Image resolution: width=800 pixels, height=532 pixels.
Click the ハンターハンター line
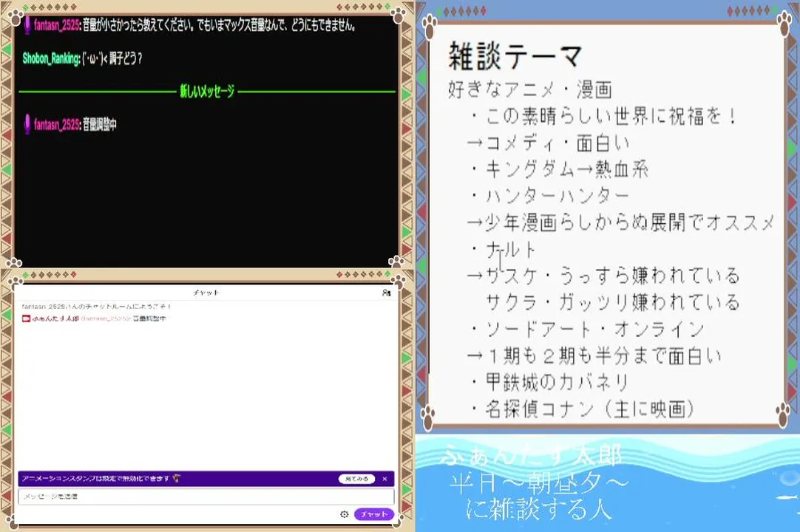[x=550, y=196]
